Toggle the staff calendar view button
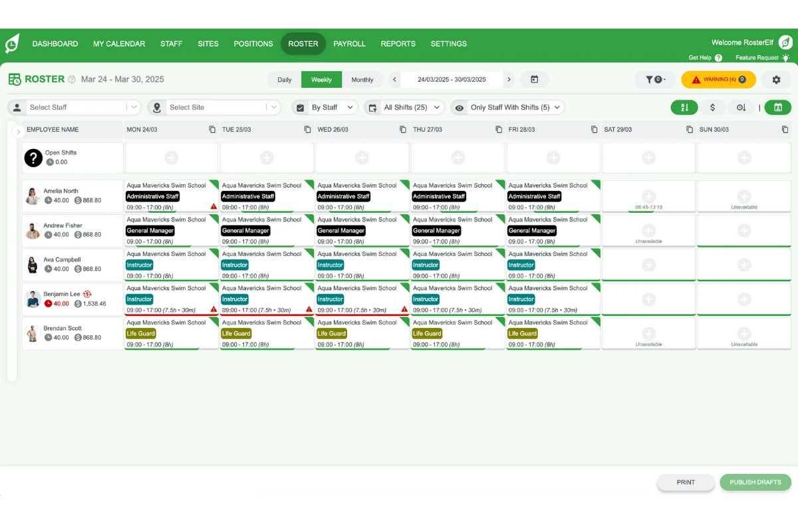This screenshot has width=798, height=532. coord(778,107)
